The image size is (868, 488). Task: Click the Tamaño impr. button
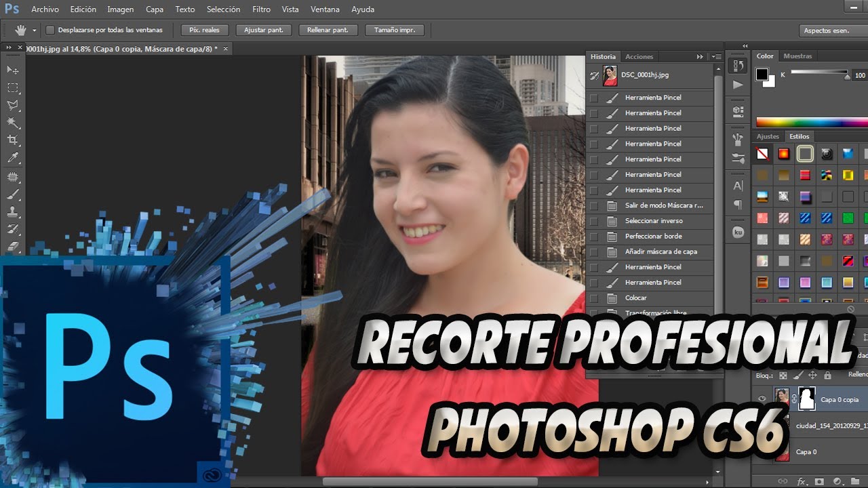(x=395, y=30)
